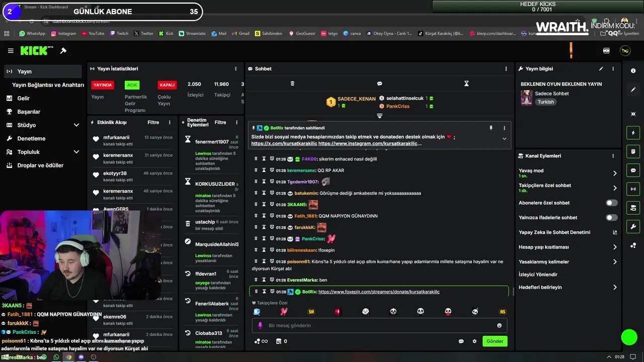Toggle Abonelere özel sohbet switch
The image size is (644, 362).
point(611,203)
